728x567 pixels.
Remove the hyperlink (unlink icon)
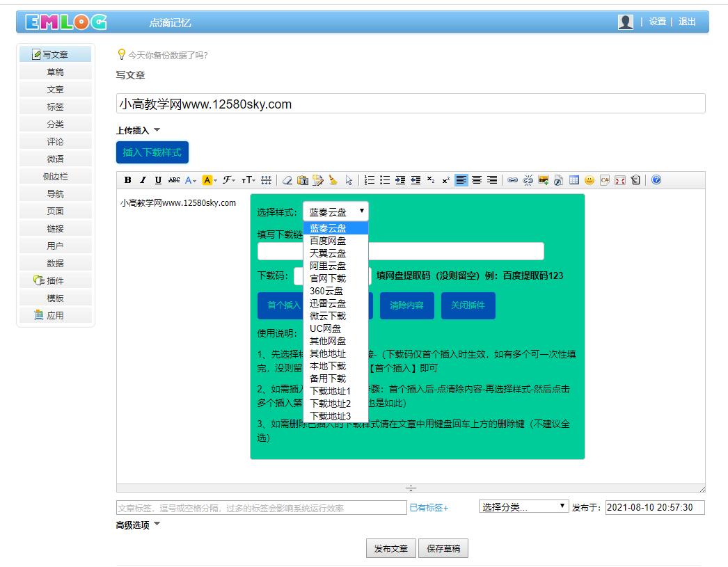click(x=528, y=180)
